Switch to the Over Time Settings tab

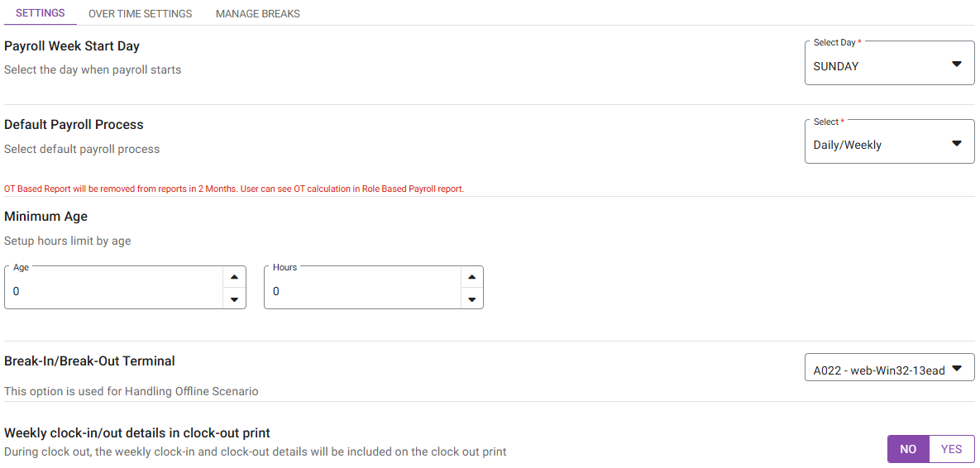(x=140, y=13)
